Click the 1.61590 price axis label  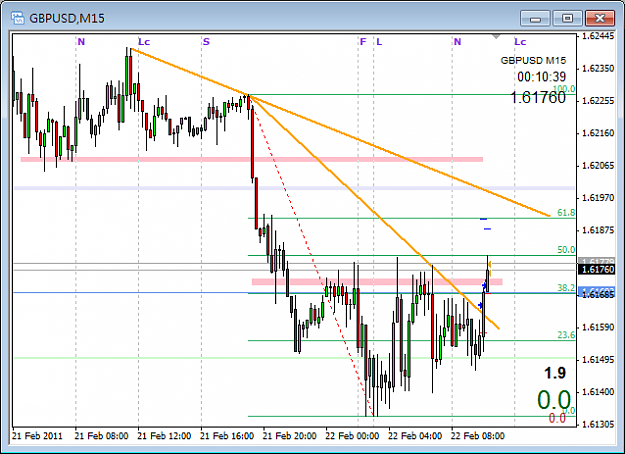pos(598,327)
